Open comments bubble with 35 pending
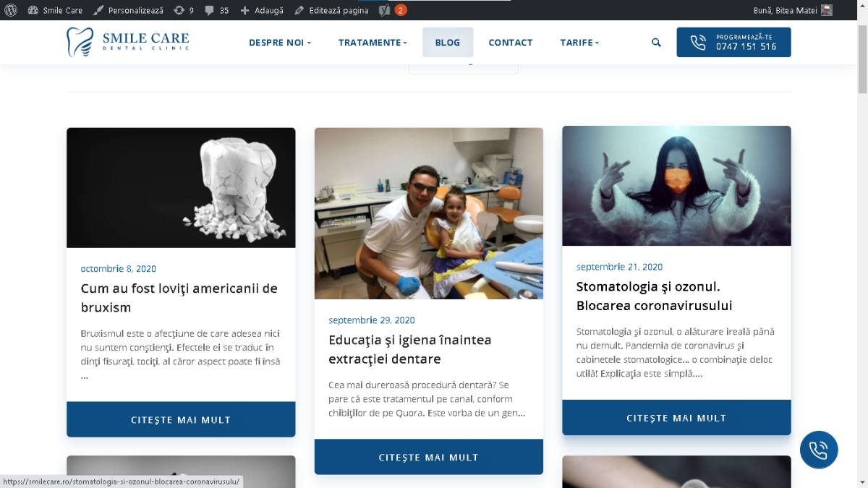Screen dimensions: 868x488 pyautogui.click(x=216, y=10)
